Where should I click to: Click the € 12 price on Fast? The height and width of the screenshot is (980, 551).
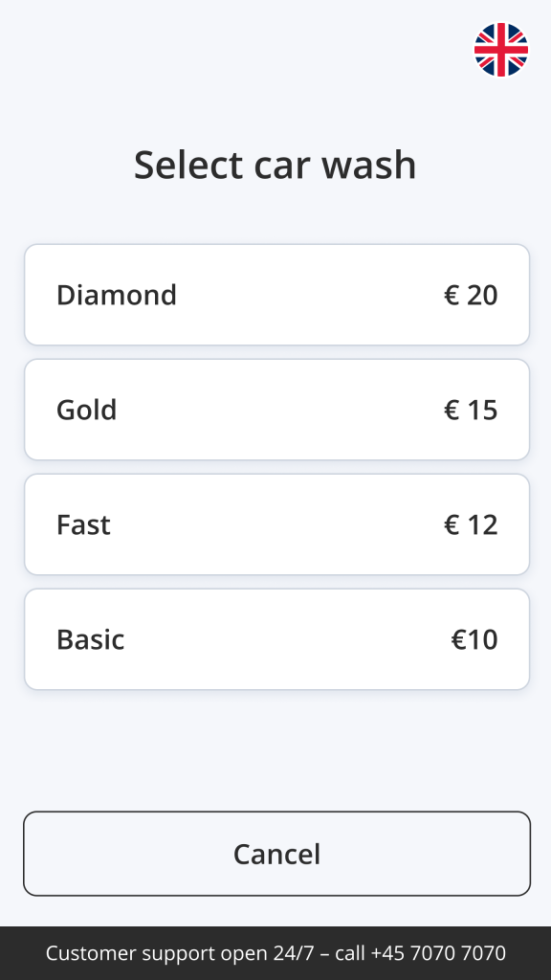[471, 525]
